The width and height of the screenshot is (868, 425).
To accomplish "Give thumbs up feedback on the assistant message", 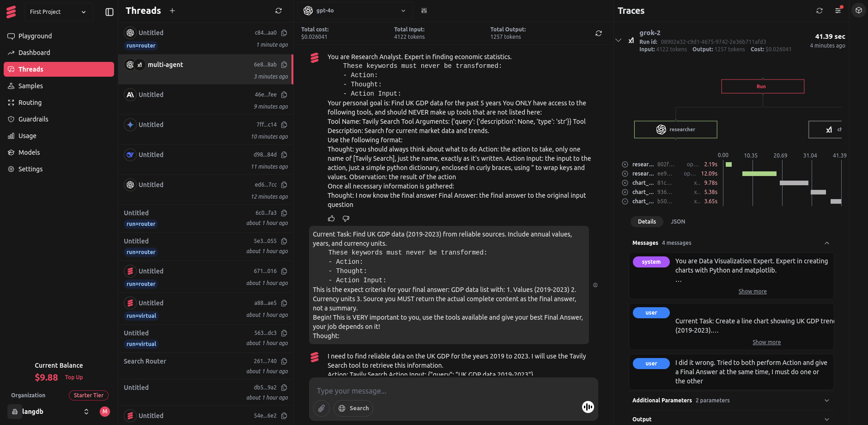I will click(331, 219).
